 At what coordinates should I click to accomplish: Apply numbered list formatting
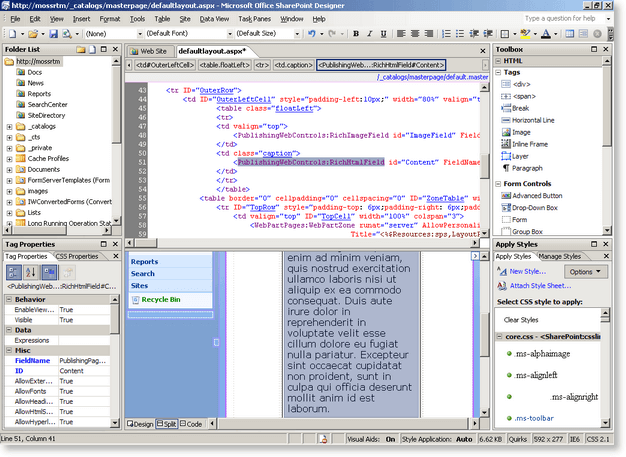(x=446, y=34)
